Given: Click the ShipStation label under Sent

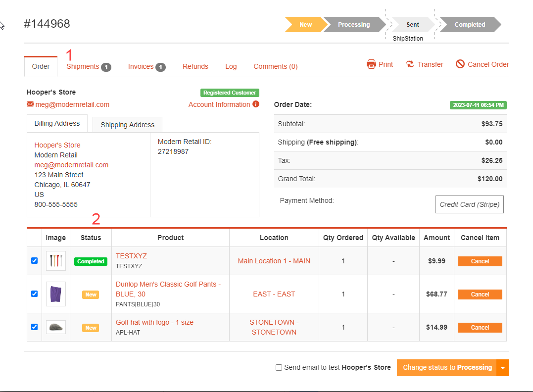Looking at the screenshot, I should 408,39.
